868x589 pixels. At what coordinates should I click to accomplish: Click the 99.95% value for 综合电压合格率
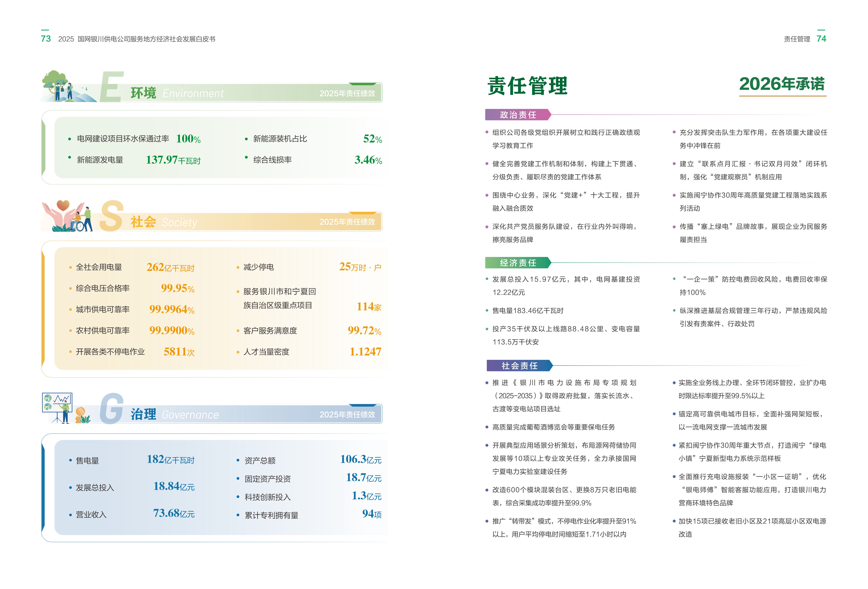click(178, 288)
